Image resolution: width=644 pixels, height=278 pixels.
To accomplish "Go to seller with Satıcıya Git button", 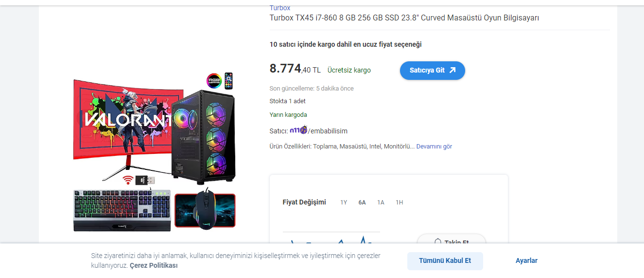I will 433,70.
